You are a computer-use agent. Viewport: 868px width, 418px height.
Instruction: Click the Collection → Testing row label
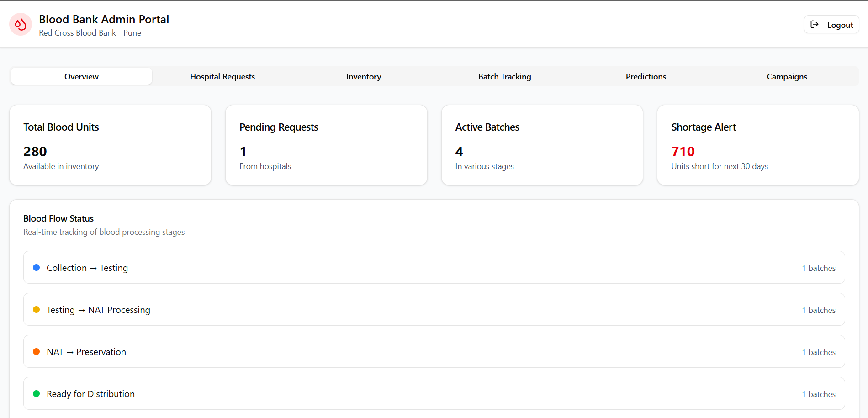87,268
